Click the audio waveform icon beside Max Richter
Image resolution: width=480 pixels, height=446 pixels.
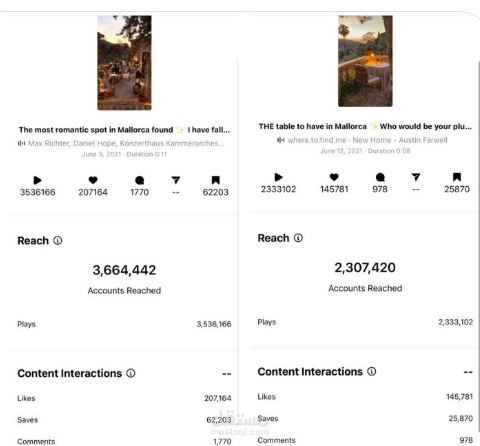click(21, 143)
